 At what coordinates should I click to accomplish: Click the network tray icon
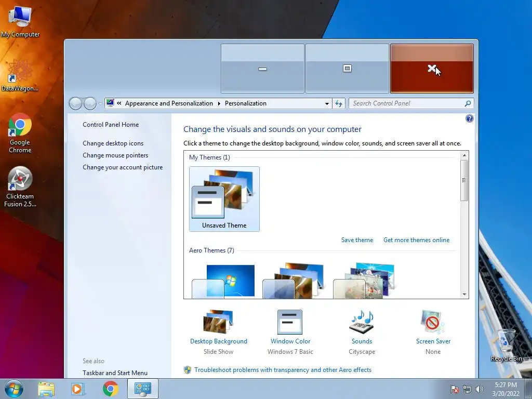tap(467, 389)
